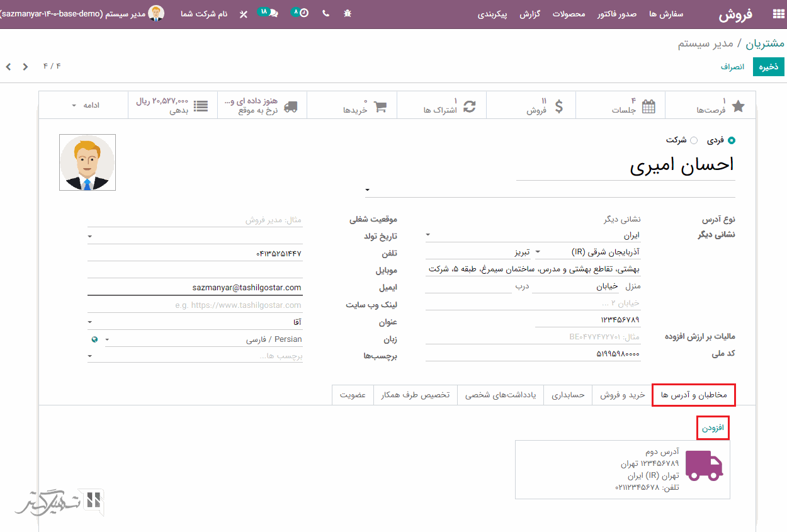The height and width of the screenshot is (532, 787).
Task: Open the clock activities icon
Action: click(304, 13)
